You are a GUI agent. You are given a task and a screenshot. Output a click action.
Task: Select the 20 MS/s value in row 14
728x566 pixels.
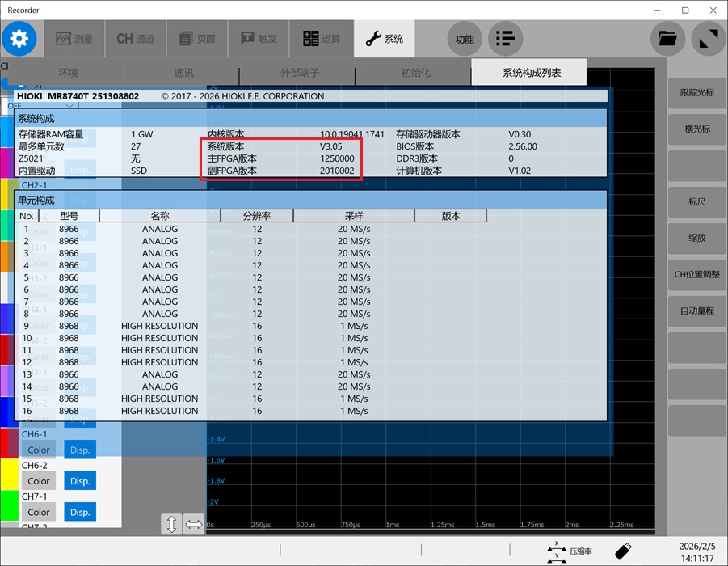pyautogui.click(x=354, y=386)
